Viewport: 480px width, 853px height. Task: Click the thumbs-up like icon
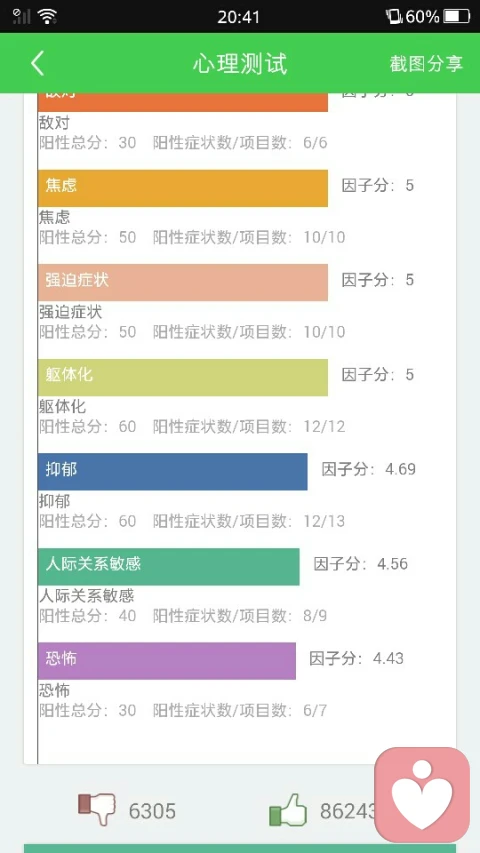[x=288, y=810]
